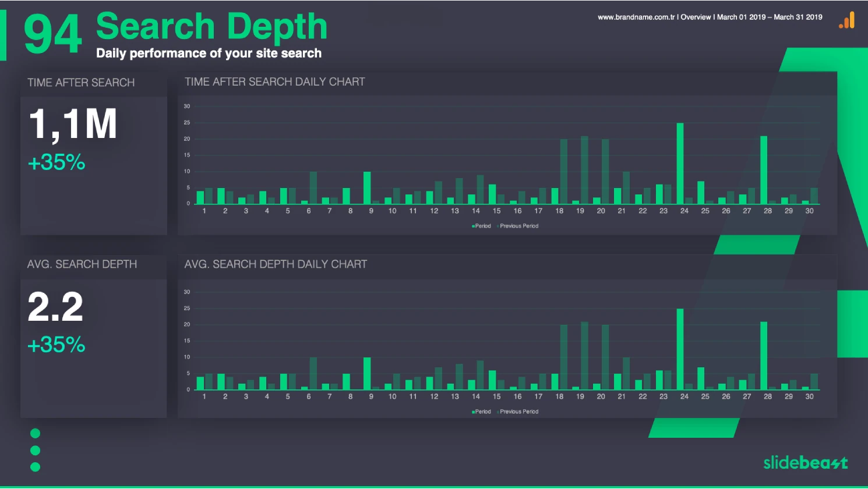Click y-axis label 15 in Avg. Search Depth chart
This screenshot has height=489, width=868.
click(x=187, y=341)
